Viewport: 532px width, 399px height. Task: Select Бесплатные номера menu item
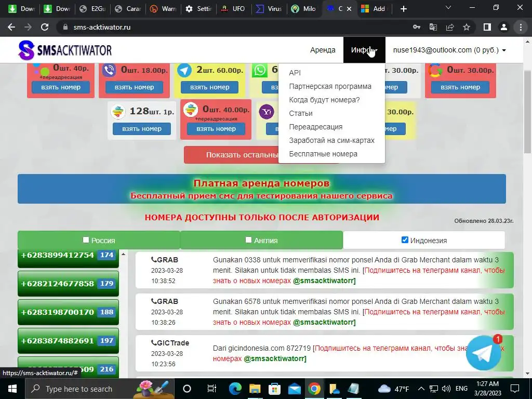(x=323, y=154)
